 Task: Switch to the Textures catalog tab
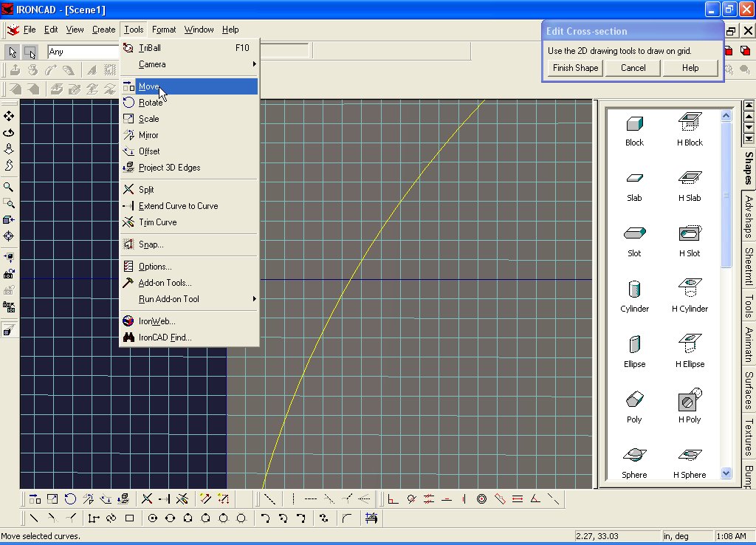[749, 437]
